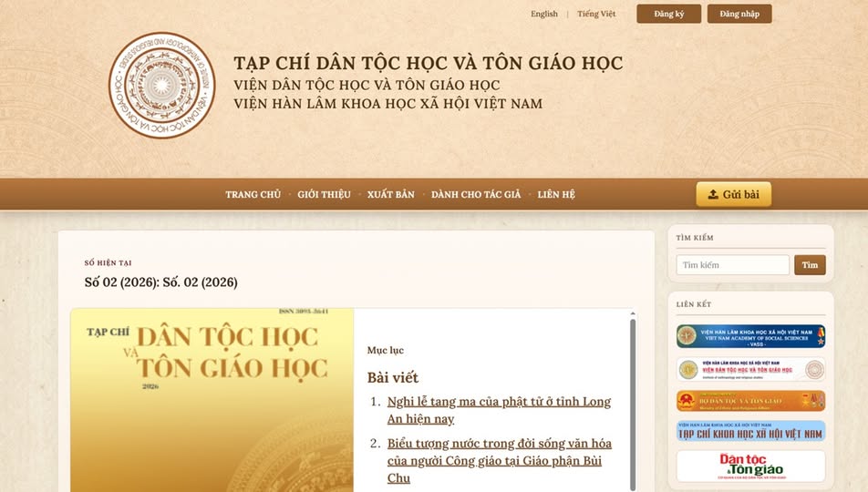Click the Số 02 (2026) issue title
Image resolution: width=868 pixels, height=492 pixels.
(161, 282)
